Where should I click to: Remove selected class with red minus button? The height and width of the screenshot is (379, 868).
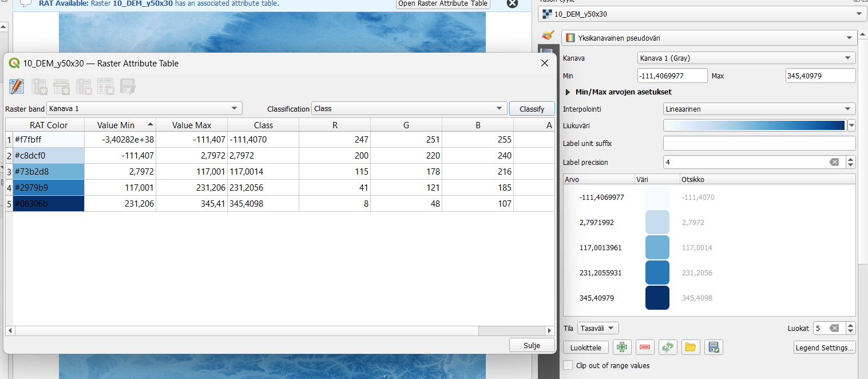645,347
